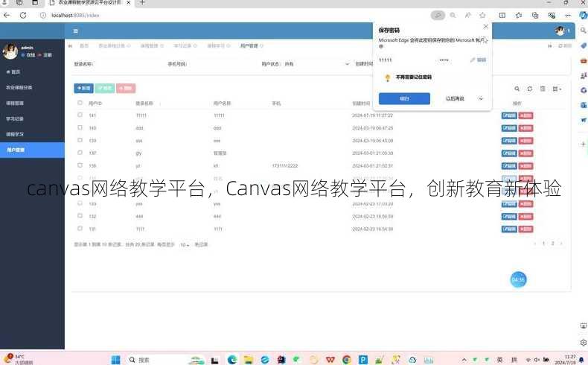Switch to 农业课程分类 tab

115,45
